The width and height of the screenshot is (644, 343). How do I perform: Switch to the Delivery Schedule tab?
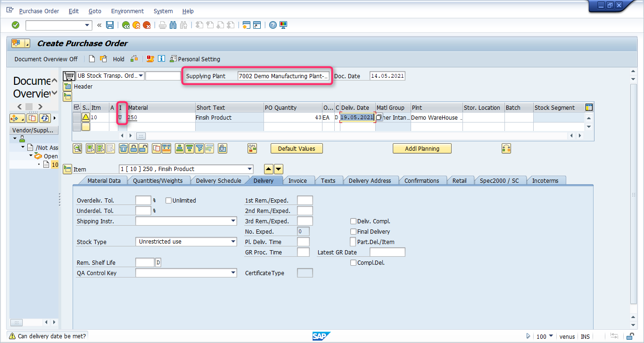coord(218,180)
